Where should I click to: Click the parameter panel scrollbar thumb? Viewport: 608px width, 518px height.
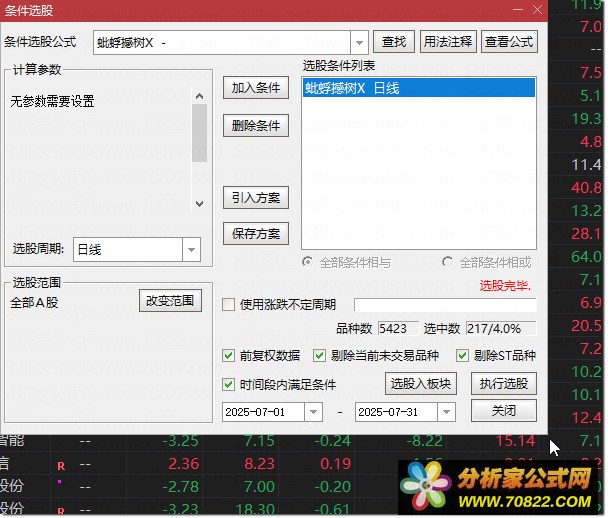click(x=199, y=133)
